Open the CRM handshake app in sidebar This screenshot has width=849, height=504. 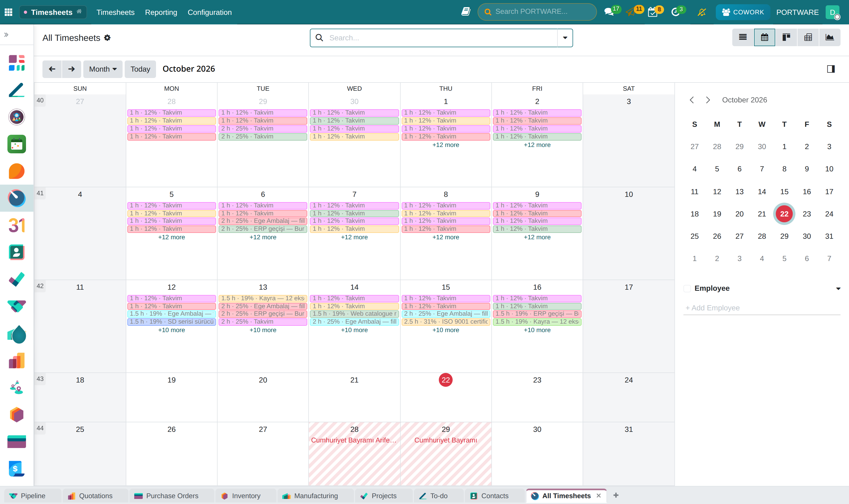(17, 306)
